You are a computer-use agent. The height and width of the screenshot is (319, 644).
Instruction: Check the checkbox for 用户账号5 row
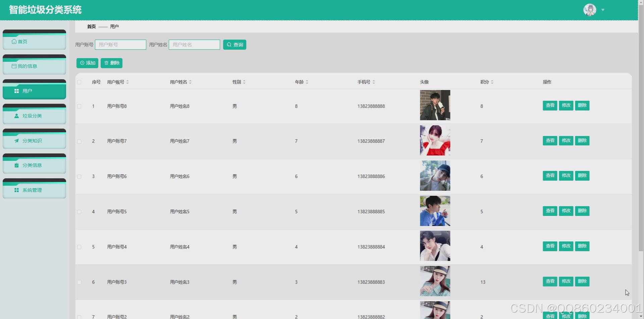[x=79, y=212]
